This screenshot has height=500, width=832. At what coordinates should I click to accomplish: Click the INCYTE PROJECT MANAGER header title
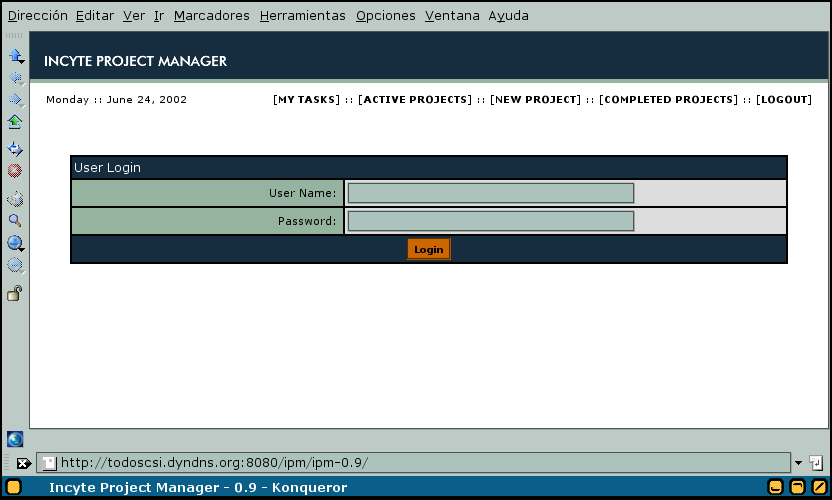click(135, 61)
